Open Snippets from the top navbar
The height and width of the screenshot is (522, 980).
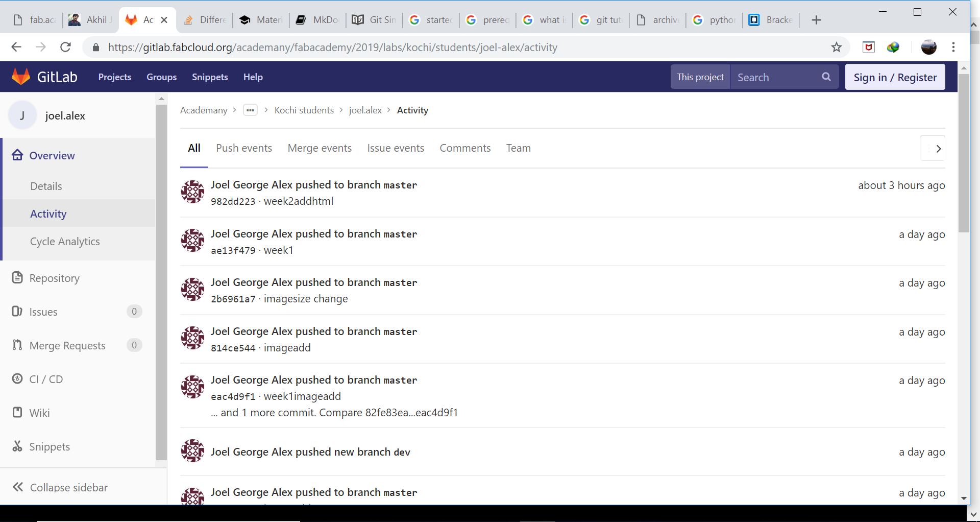[210, 77]
